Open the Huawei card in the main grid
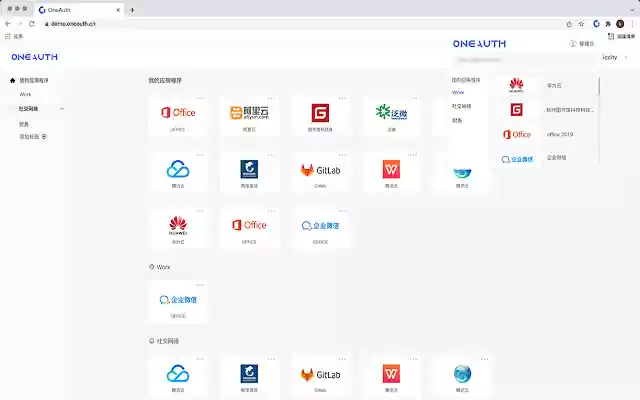The height and width of the screenshot is (400, 640). (178, 229)
